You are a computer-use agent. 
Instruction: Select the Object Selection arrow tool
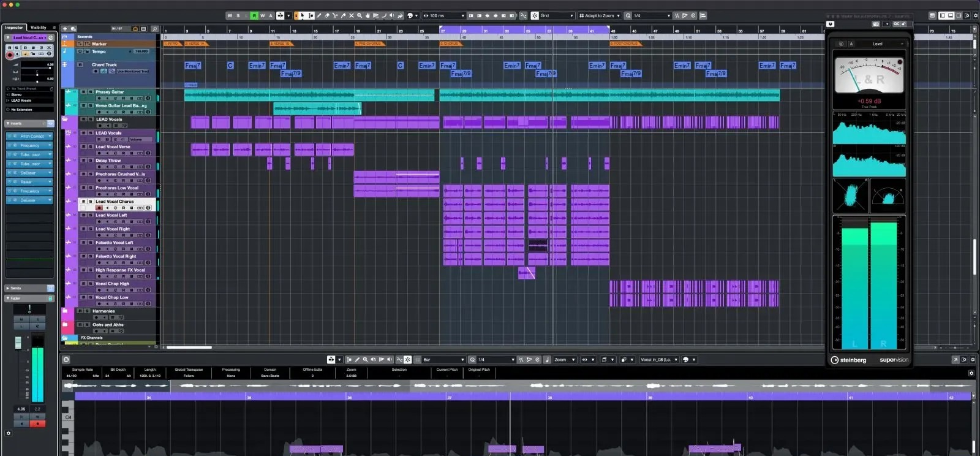point(301,15)
